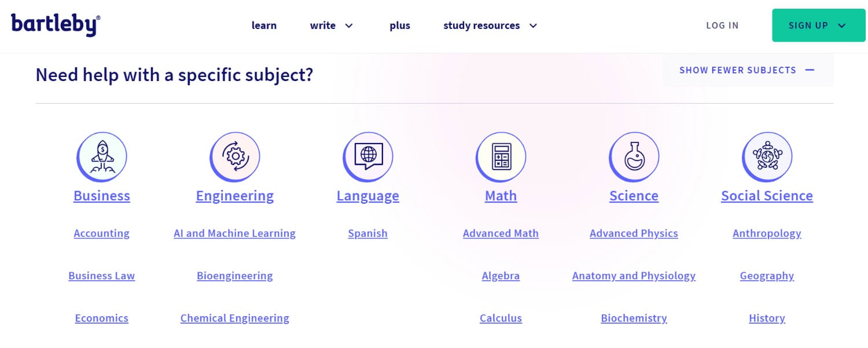Click the Math calculator icon
The image size is (868, 348).
[501, 157]
